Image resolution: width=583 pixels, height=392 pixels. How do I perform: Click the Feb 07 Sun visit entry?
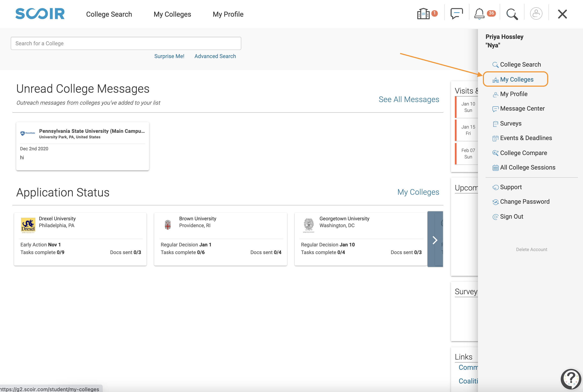(467, 154)
